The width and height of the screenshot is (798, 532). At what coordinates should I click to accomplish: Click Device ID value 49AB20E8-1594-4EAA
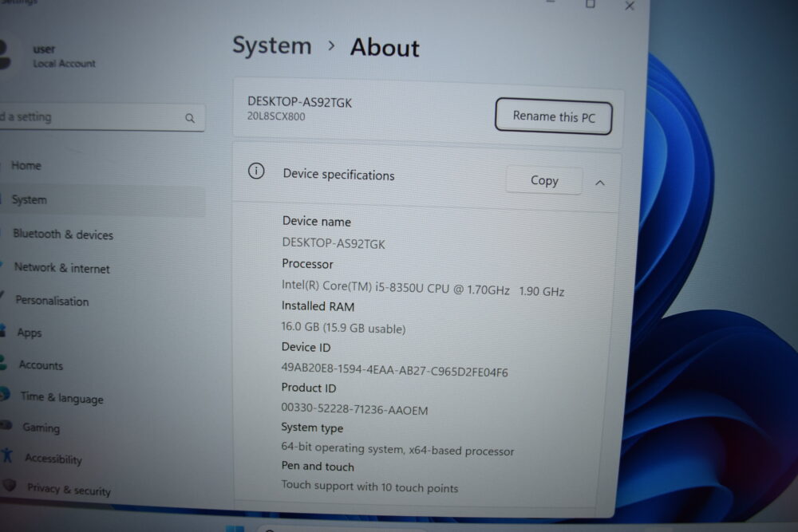pyautogui.click(x=394, y=370)
